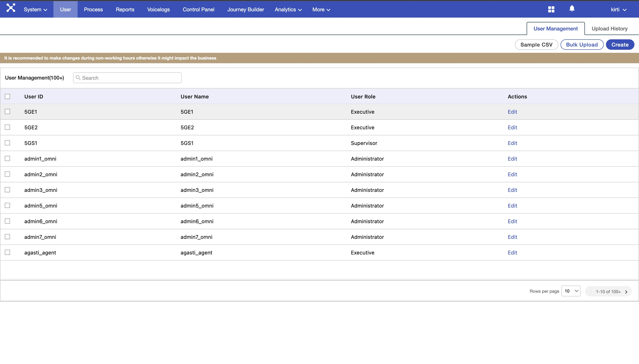This screenshot has width=639, height=364.
Task: Open the notifications bell
Action: (x=572, y=9)
